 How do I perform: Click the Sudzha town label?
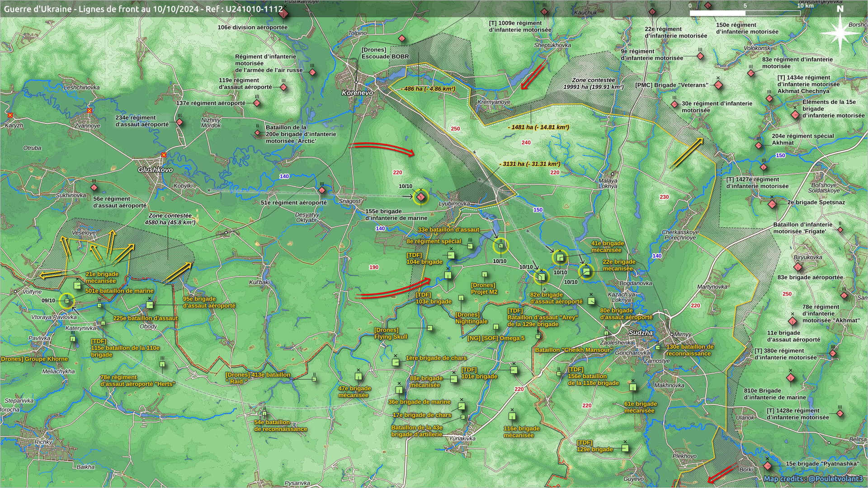[x=641, y=333]
